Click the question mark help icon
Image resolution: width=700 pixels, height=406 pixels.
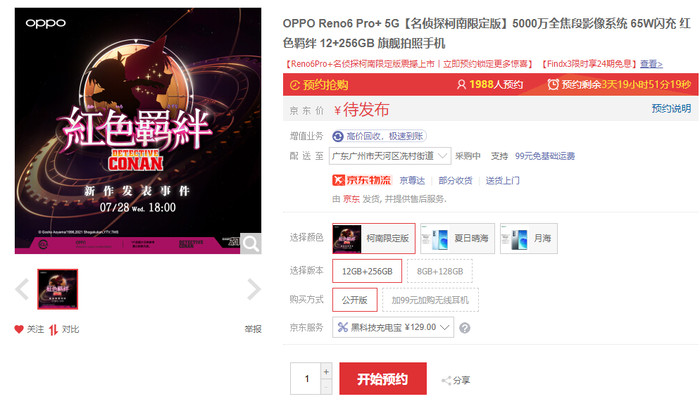tap(465, 328)
